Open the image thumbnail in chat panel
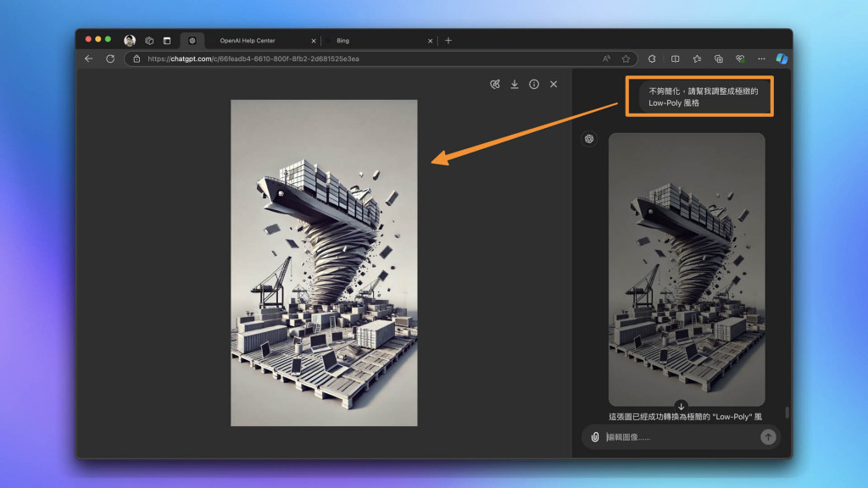Viewport: 868px width, 488px height. click(x=687, y=269)
